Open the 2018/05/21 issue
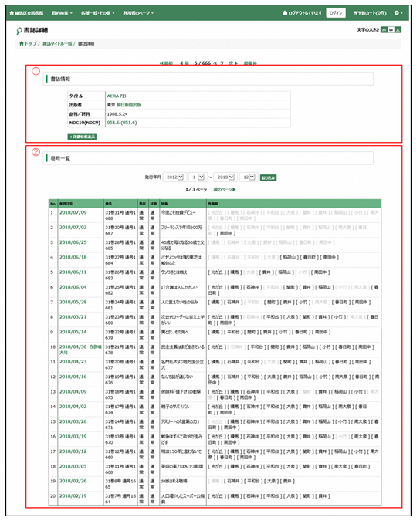Screen dimensions: 420x524 [73, 317]
